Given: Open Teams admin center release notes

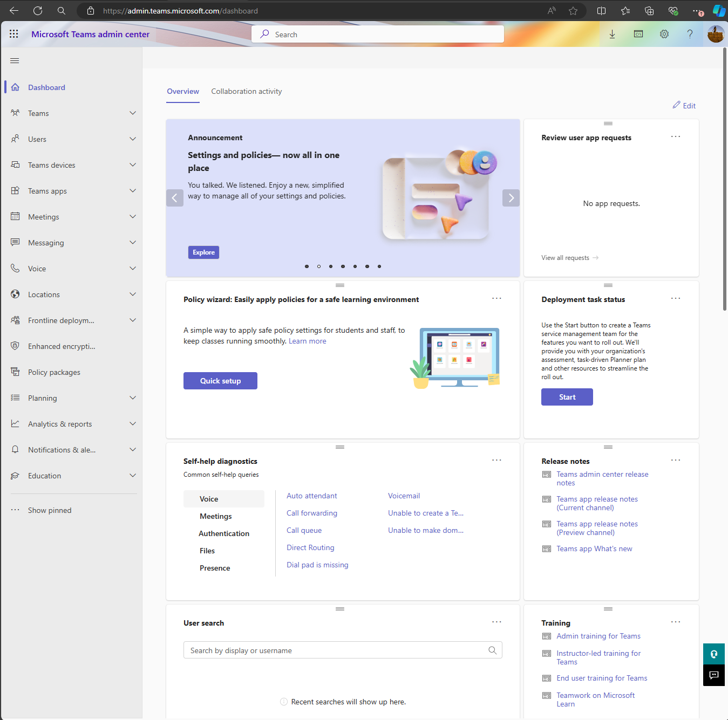Looking at the screenshot, I should [602, 478].
